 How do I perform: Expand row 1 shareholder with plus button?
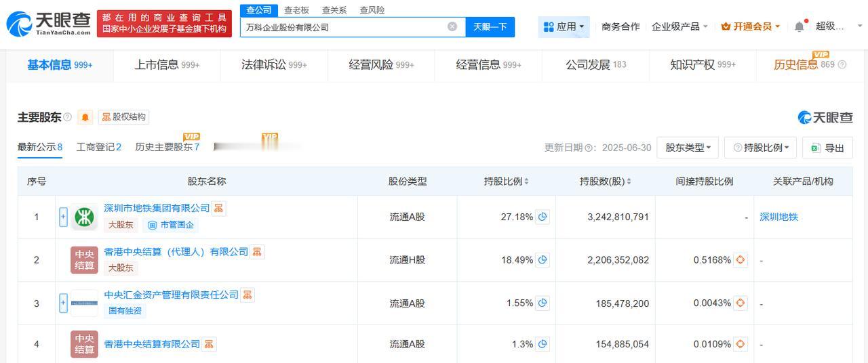(x=63, y=217)
